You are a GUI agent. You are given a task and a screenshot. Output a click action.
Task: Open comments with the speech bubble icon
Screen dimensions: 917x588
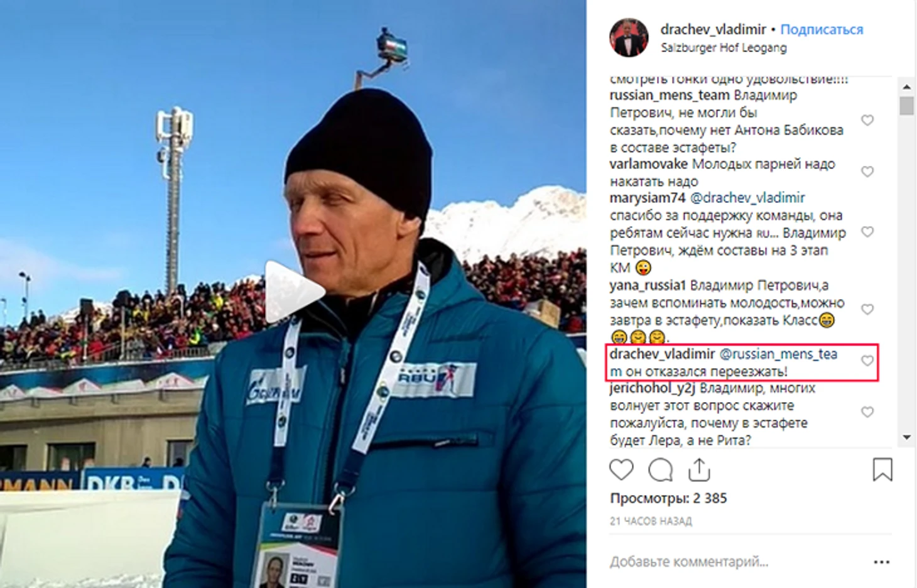click(x=660, y=470)
